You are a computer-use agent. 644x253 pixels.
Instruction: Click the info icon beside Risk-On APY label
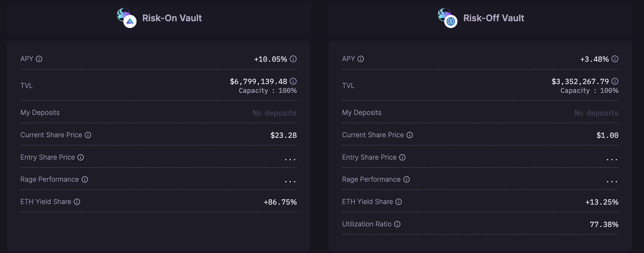(39, 59)
